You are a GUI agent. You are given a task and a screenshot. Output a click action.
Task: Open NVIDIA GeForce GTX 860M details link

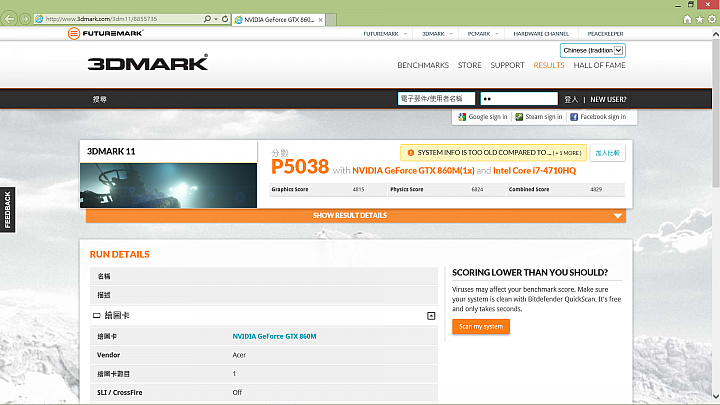point(274,336)
